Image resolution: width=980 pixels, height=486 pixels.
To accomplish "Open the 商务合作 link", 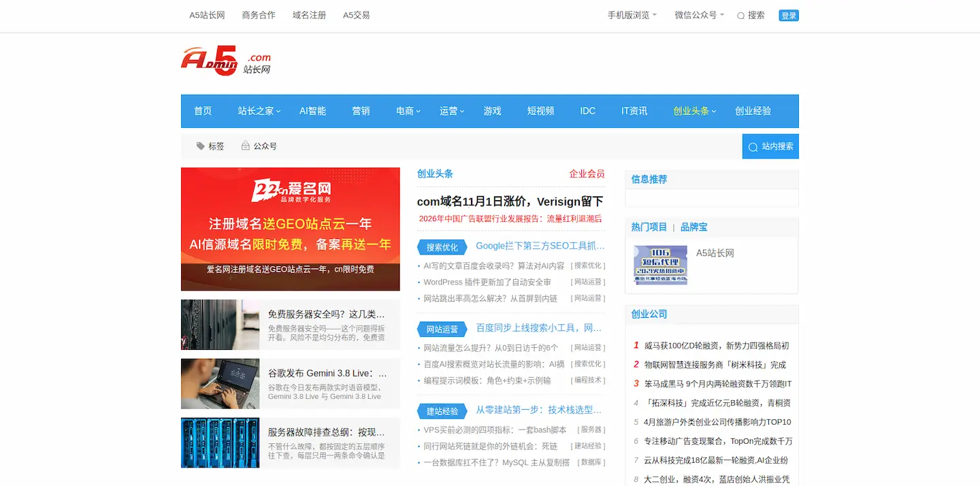I will [259, 15].
